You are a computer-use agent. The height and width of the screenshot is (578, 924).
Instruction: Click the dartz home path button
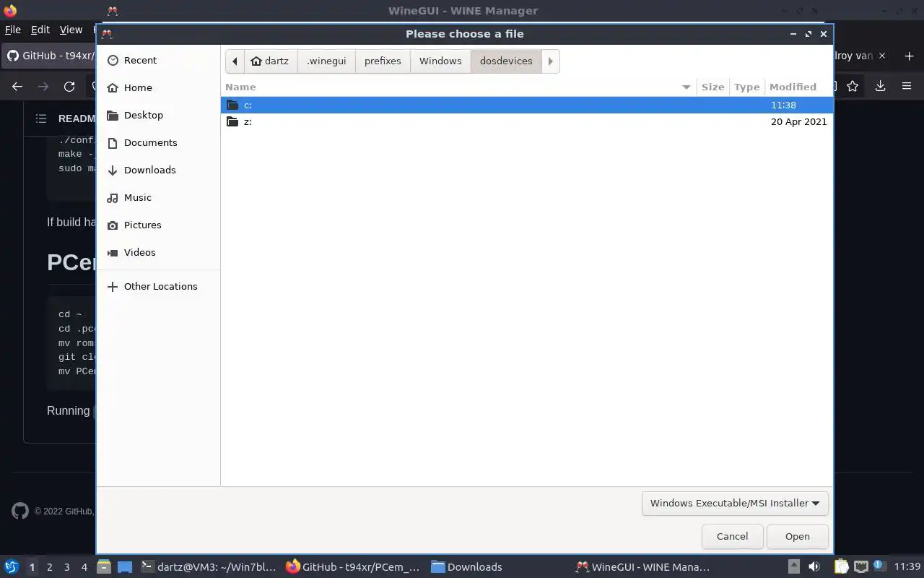[270, 61]
